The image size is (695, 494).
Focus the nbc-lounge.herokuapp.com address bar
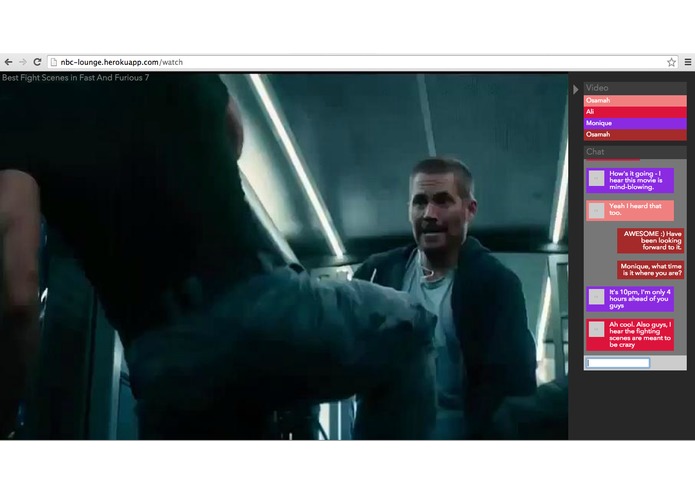363,62
